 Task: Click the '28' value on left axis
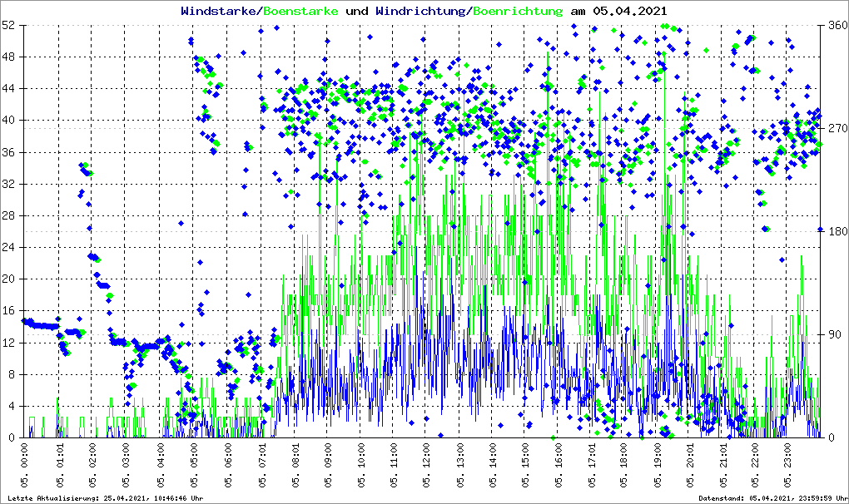pos(10,216)
